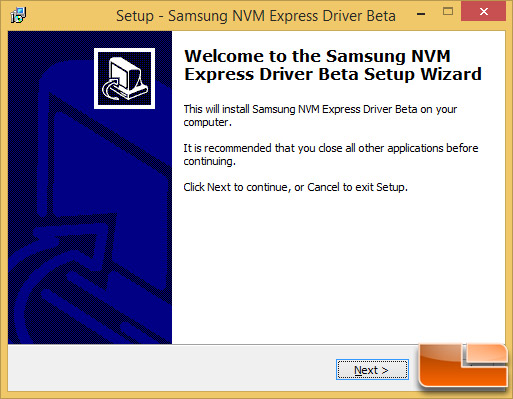Screen dimensions: 513x399
Task: Click the Setup window title bar text
Action: tap(256, 16)
